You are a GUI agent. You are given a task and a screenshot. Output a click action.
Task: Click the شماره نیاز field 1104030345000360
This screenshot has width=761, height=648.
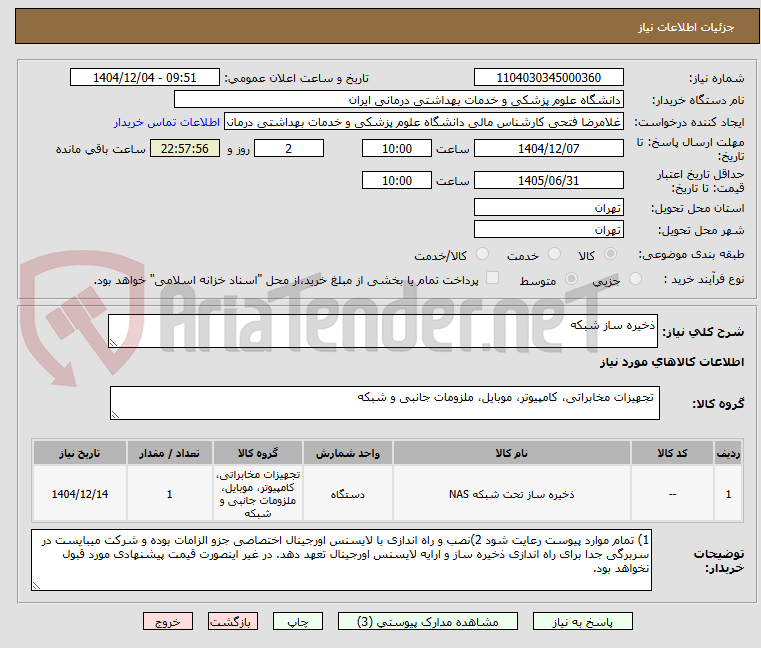click(548, 78)
